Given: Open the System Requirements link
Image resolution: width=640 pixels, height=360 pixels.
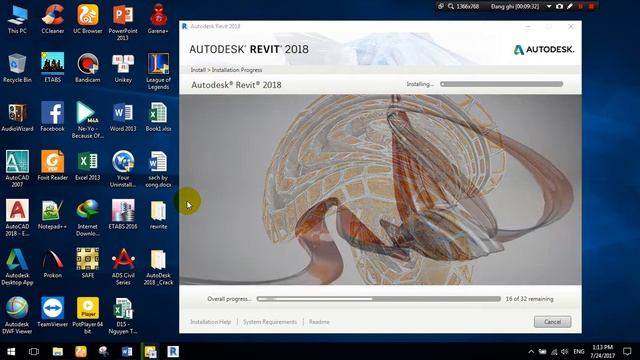Looking at the screenshot, I should [270, 322].
